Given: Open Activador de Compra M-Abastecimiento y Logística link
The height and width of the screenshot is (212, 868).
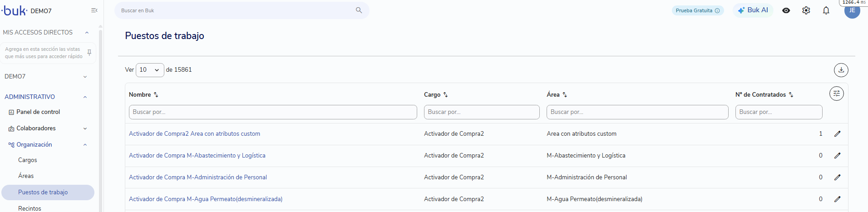Looking at the screenshot, I should [197, 156].
